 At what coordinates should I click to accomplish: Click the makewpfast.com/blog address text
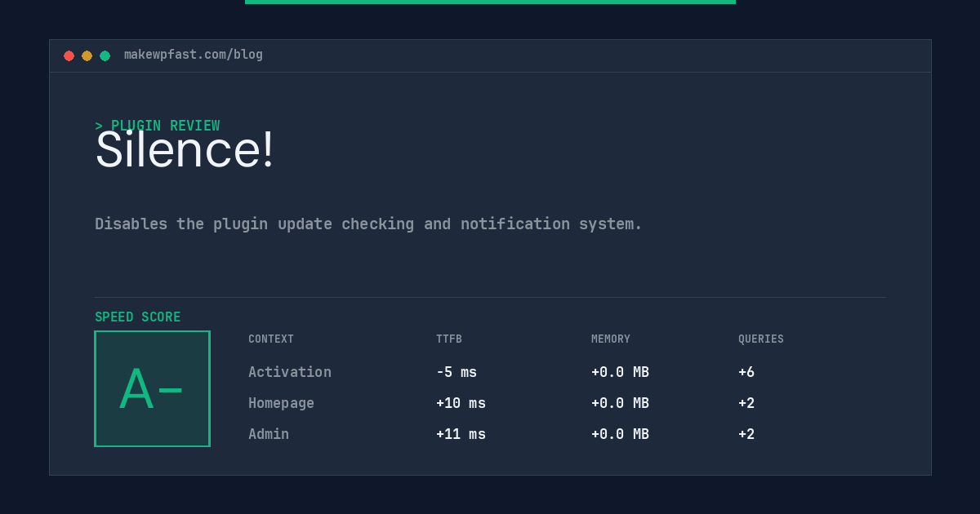click(194, 55)
